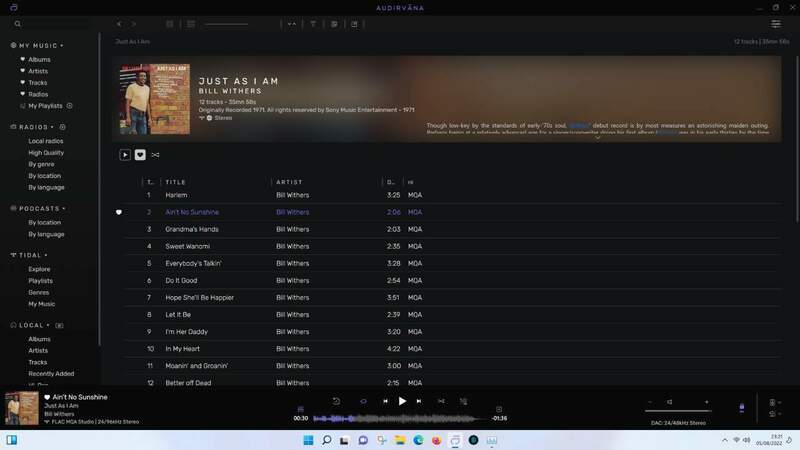Open Bill Withers artist link for Harlem
Screen dimensions: 800x450
coord(292,195)
